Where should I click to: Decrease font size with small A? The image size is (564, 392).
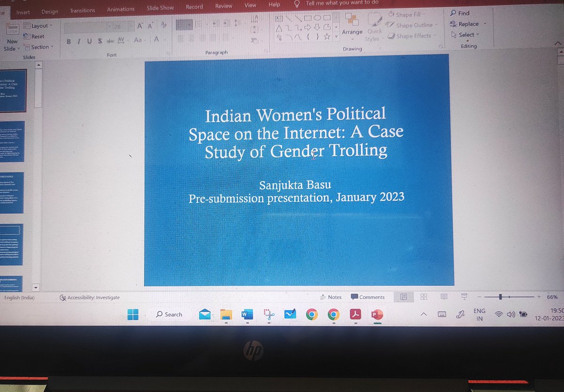coord(151,27)
